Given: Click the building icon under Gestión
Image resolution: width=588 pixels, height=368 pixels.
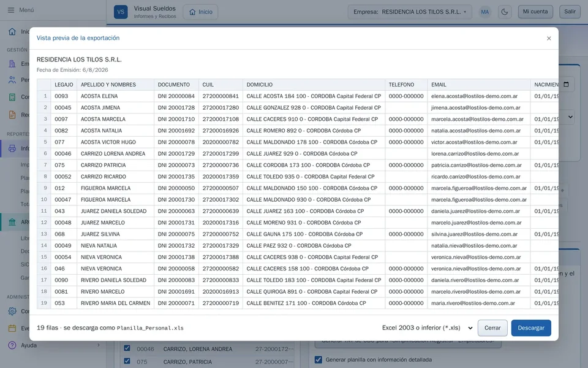Looking at the screenshot, I should coord(12,64).
